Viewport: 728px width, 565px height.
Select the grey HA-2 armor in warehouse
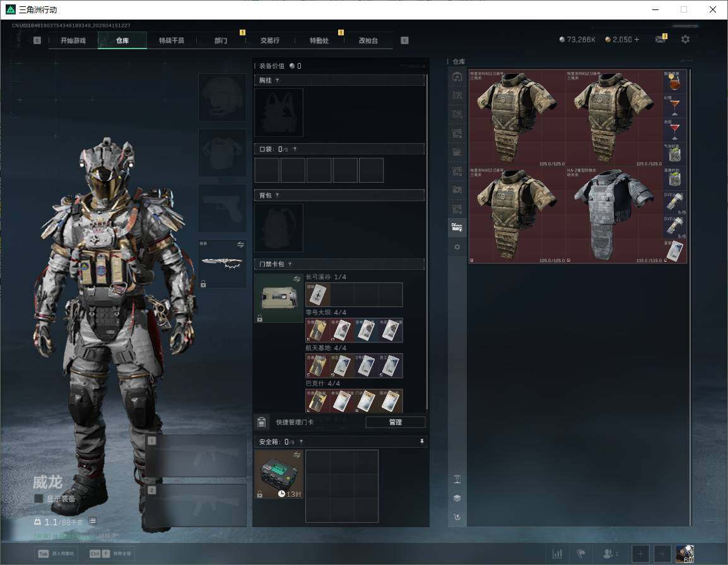pyautogui.click(x=614, y=215)
